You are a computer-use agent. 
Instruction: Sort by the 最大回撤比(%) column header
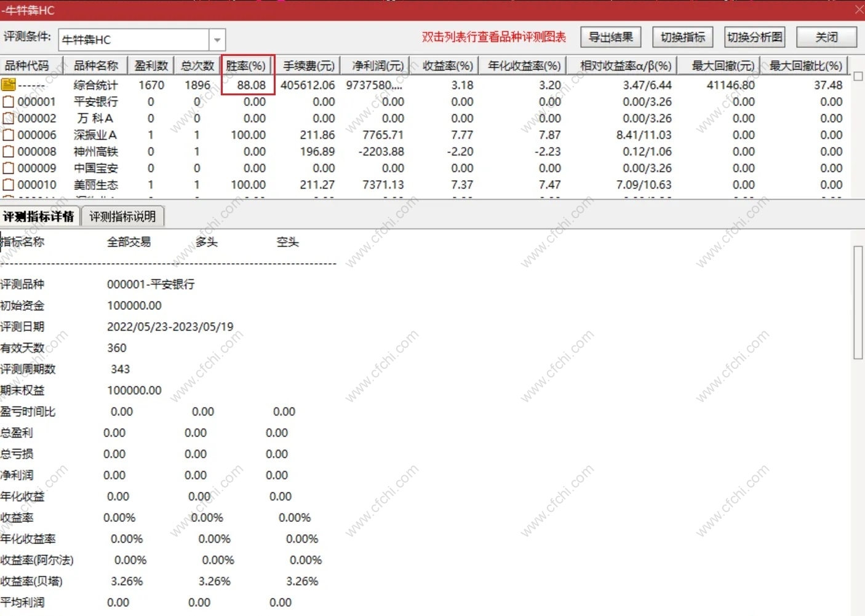[x=805, y=66]
